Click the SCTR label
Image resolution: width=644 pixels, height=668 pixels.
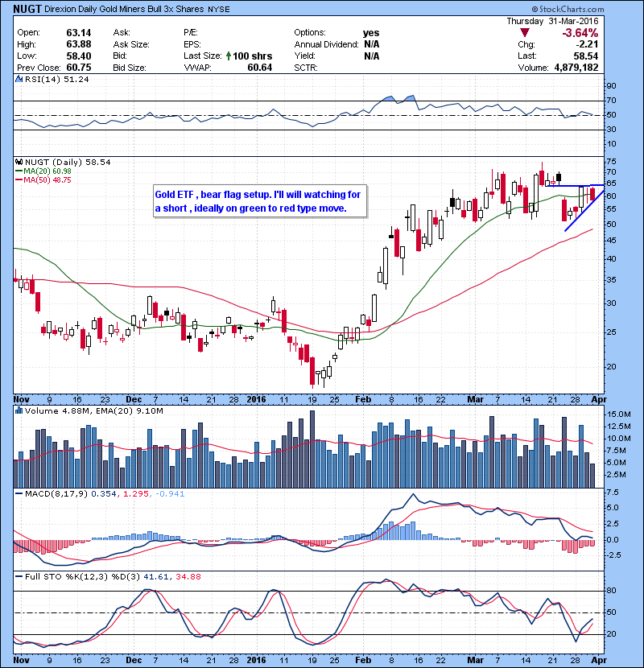[x=306, y=68]
